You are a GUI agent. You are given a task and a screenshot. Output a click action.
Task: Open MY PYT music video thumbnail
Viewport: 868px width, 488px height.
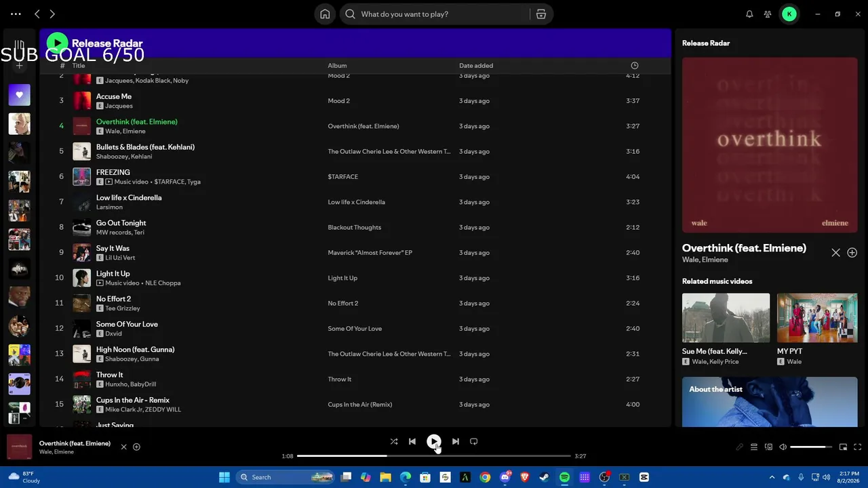tap(817, 318)
